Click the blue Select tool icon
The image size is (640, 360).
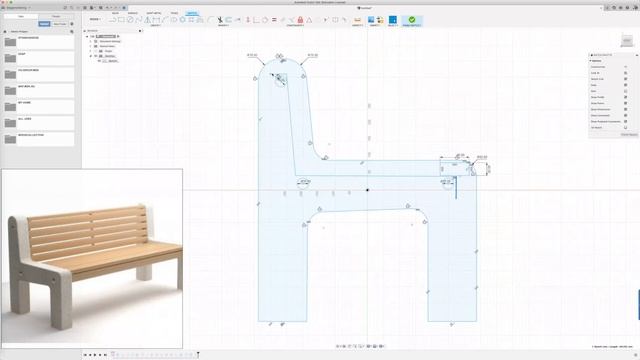tap(392, 20)
